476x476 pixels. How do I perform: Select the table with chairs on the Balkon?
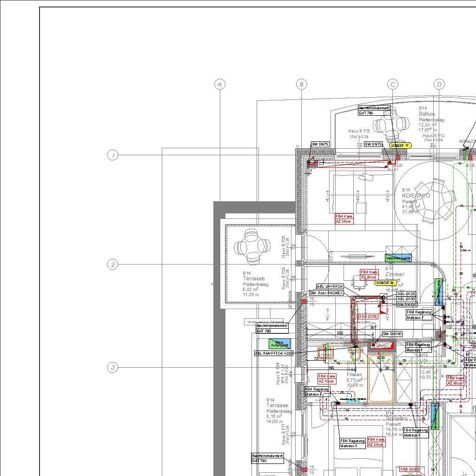(390, 125)
